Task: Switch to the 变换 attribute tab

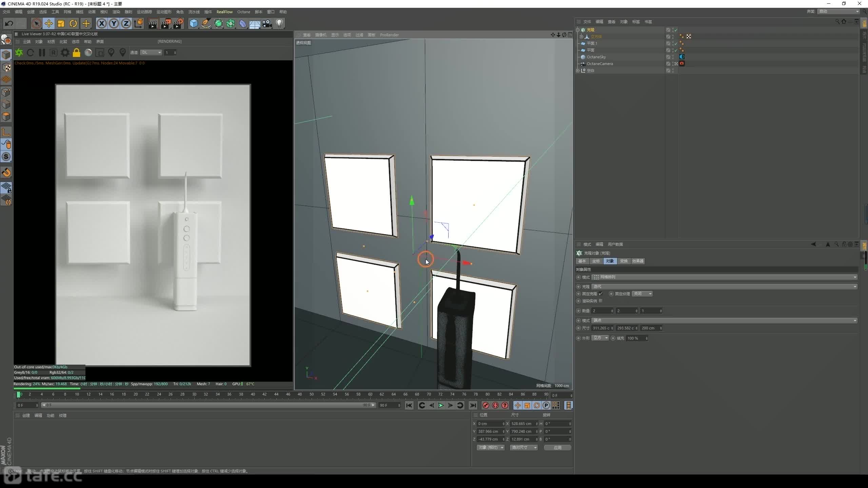Action: click(x=624, y=261)
